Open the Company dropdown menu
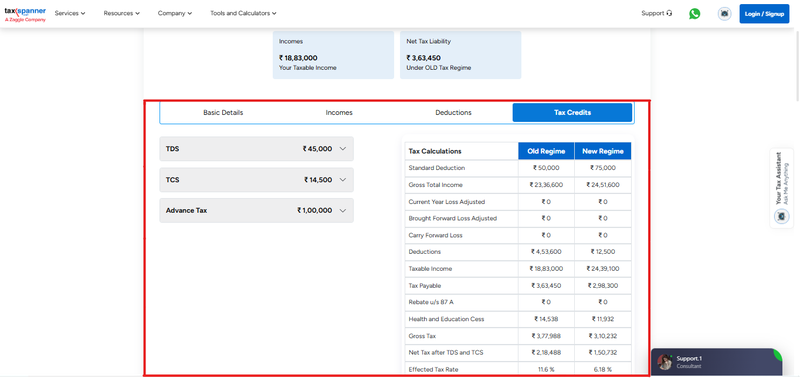Image resolution: width=800 pixels, height=378 pixels. tap(175, 14)
